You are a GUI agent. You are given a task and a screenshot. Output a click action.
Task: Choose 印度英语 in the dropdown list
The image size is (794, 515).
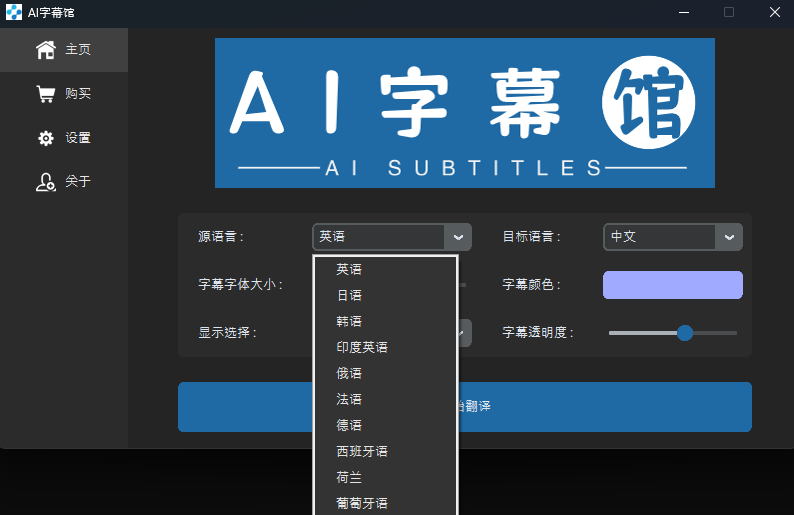pyautogui.click(x=362, y=347)
